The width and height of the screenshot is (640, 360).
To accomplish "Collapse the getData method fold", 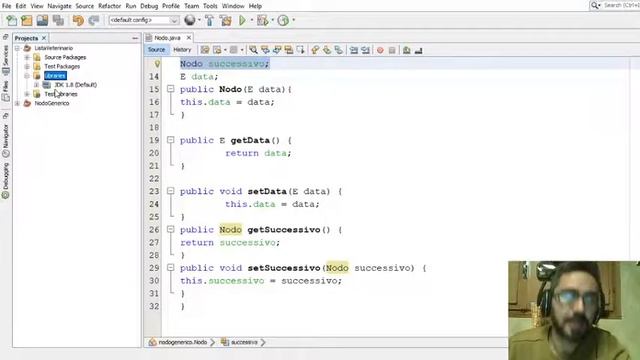I will tap(171, 140).
